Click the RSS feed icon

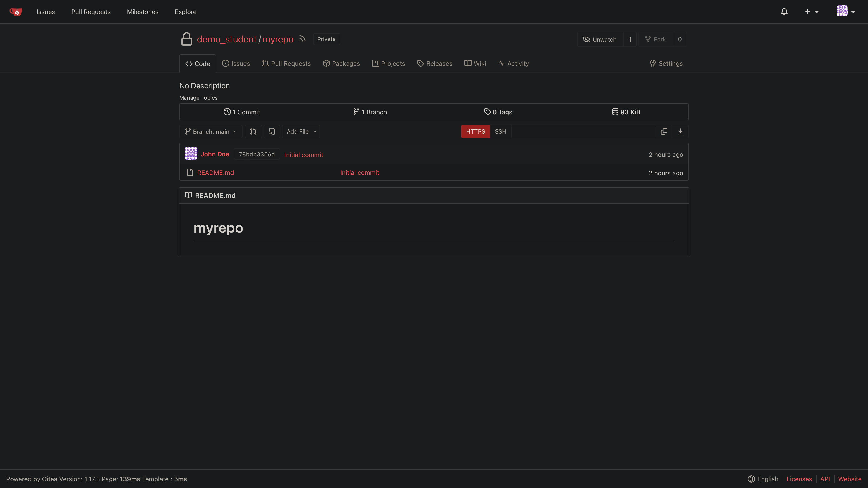coord(302,39)
